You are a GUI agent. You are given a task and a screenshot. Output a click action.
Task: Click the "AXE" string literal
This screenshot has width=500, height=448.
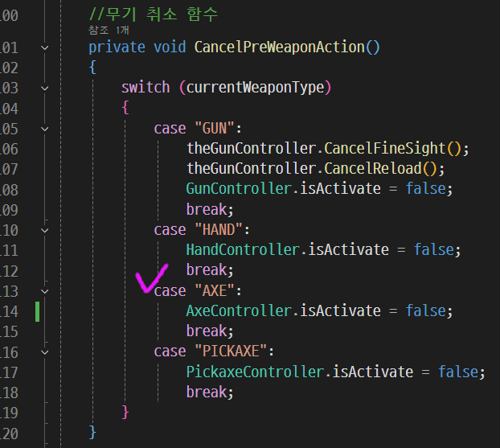pos(215,290)
